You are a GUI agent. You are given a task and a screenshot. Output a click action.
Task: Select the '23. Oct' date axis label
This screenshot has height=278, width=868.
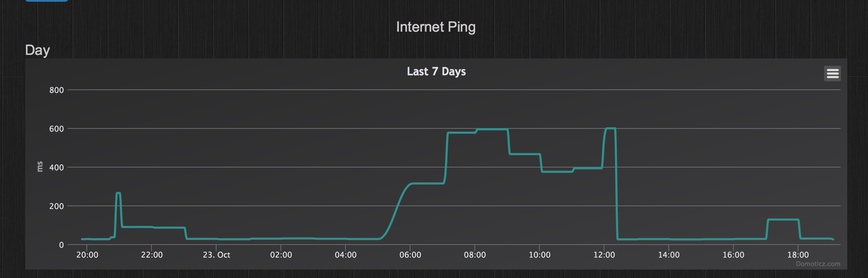216,255
